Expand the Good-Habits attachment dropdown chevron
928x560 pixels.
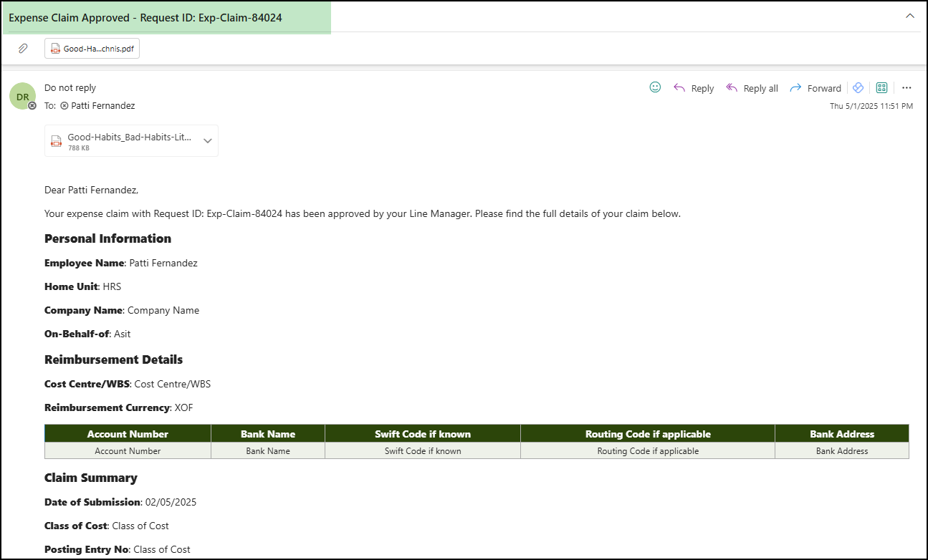[208, 140]
